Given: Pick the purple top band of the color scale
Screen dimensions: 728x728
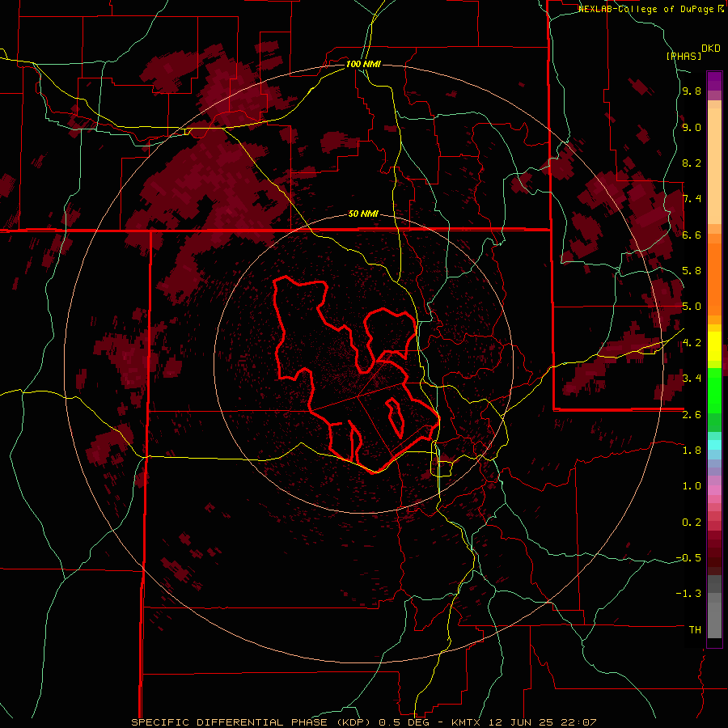Looking at the screenshot, I should [714, 80].
